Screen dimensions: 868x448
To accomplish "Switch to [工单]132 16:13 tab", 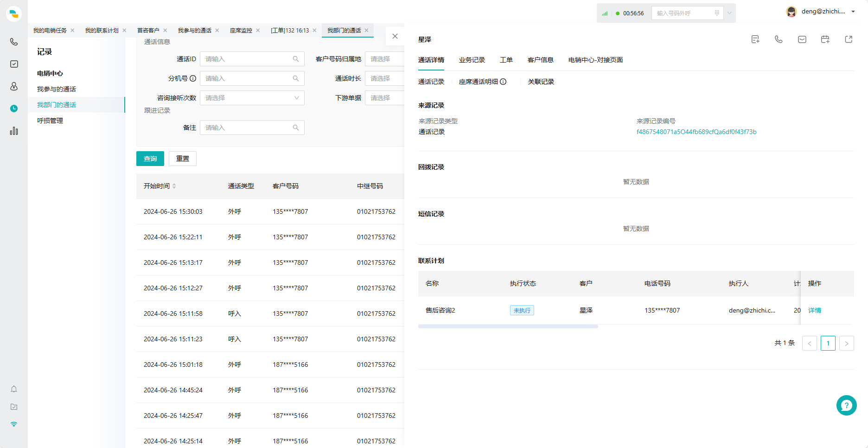I will [290, 30].
